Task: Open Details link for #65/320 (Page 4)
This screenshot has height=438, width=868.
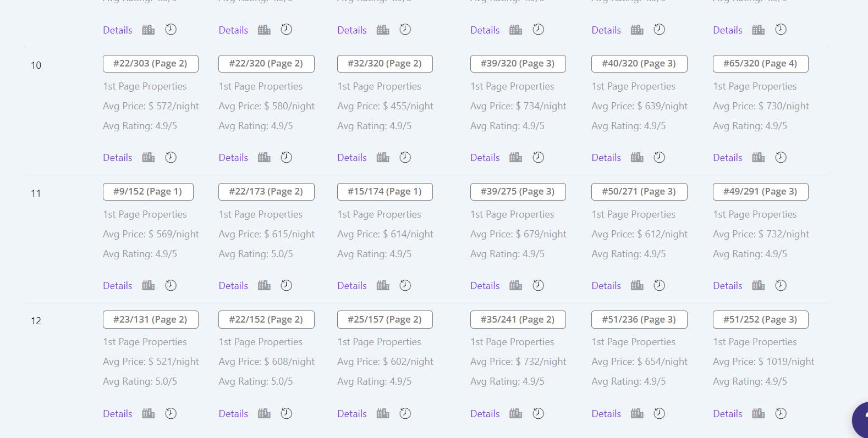Action: click(728, 158)
